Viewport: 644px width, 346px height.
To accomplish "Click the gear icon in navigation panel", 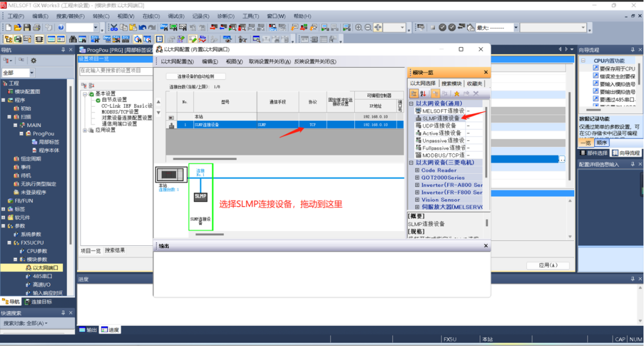I will [34, 61].
